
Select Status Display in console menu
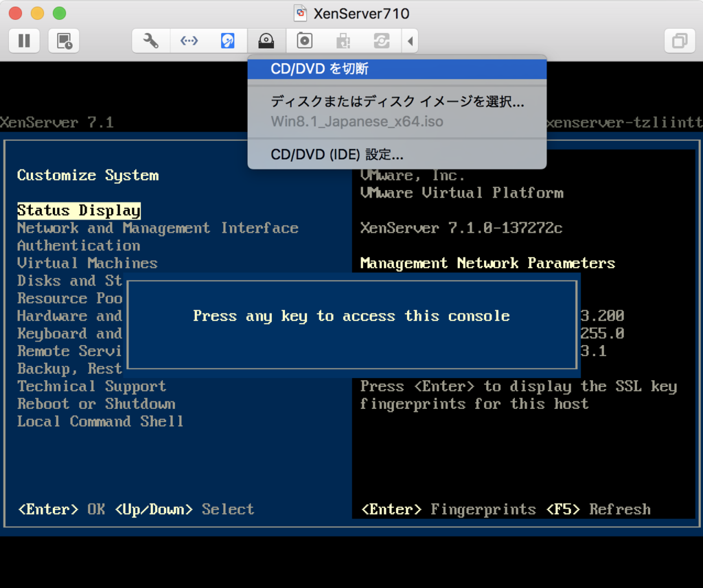tap(79, 210)
